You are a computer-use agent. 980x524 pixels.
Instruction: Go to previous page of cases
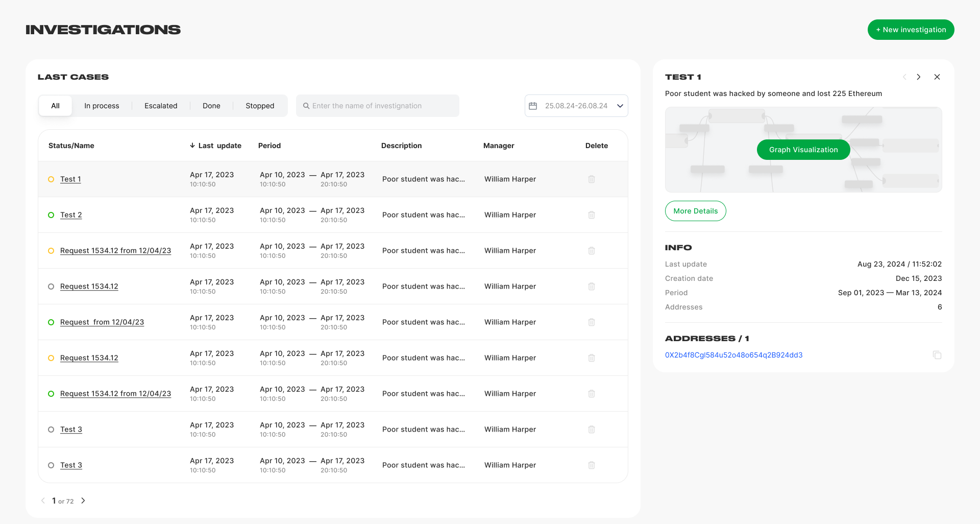[x=43, y=501]
